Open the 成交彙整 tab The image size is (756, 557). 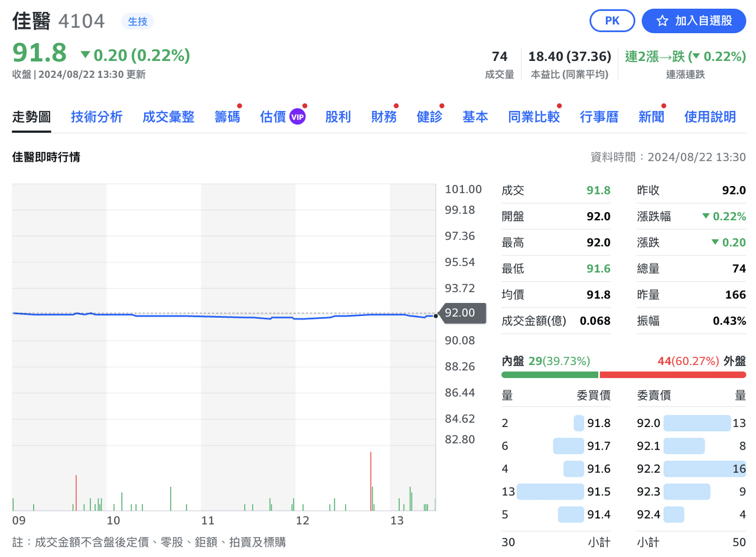click(168, 117)
